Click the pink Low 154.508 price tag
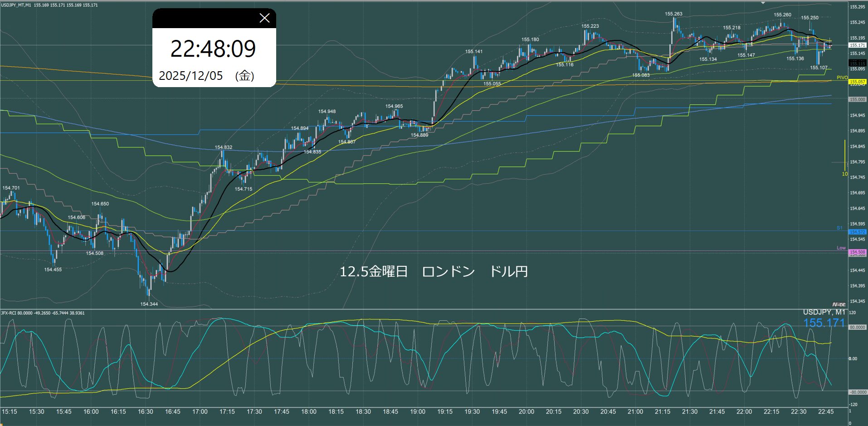The width and height of the screenshot is (868, 426). [857, 252]
